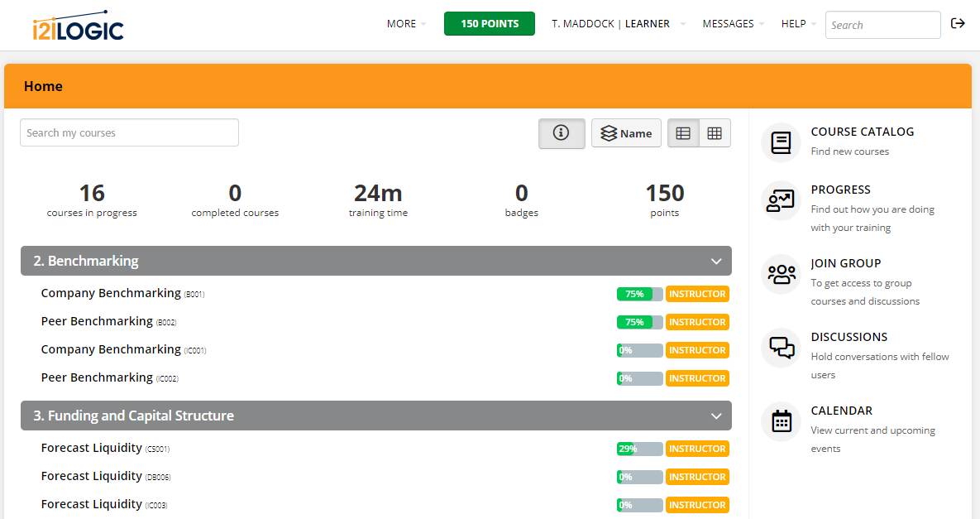This screenshot has height=519, width=980.
Task: Switch to grid view layout
Action: pyautogui.click(x=715, y=133)
